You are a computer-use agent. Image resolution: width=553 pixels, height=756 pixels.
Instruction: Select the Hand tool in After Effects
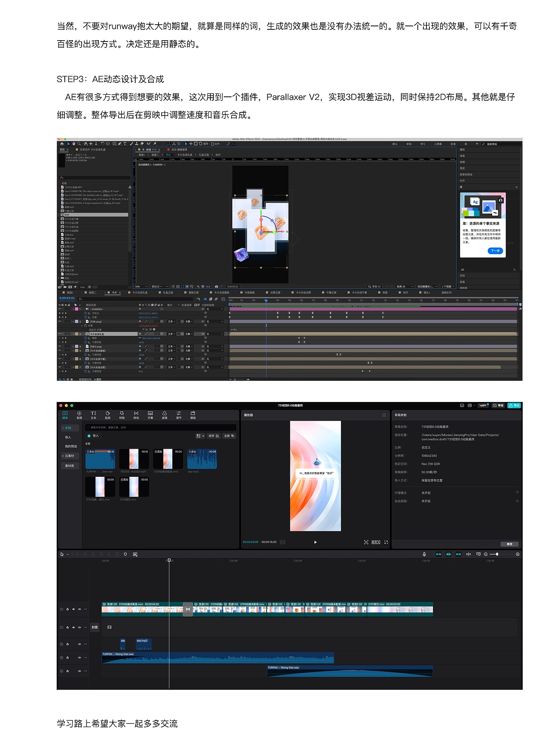coord(74,144)
